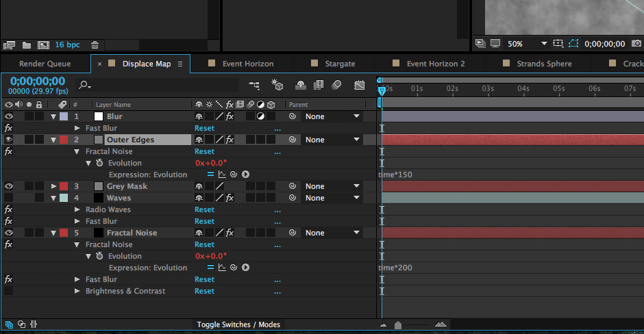
Task: Enable frame blending for the composition
Action: pos(319,85)
